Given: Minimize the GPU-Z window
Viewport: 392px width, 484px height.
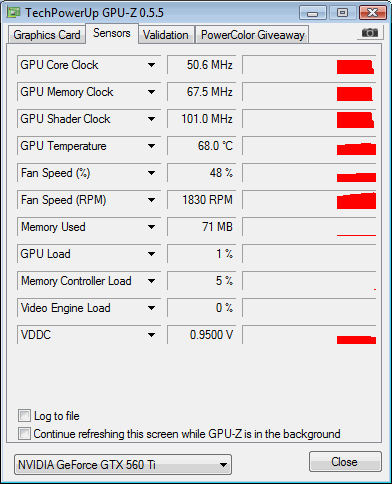Looking at the screenshot, I should click(x=313, y=13).
